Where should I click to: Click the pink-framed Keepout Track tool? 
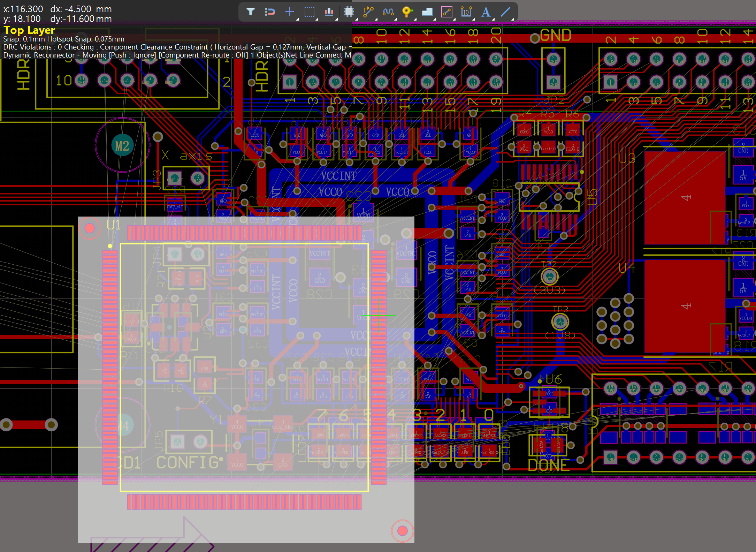pyautogui.click(x=446, y=12)
